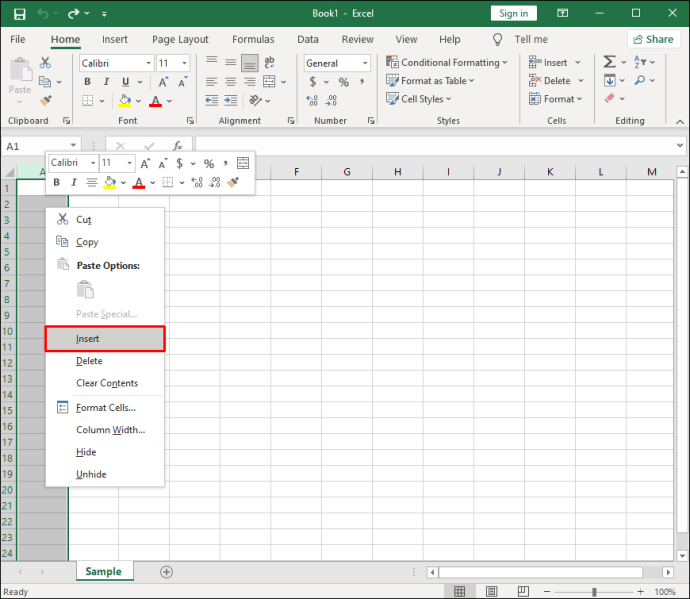This screenshot has width=690, height=599.
Task: Click mini toolbar Merge & Center icon
Action: point(243,163)
